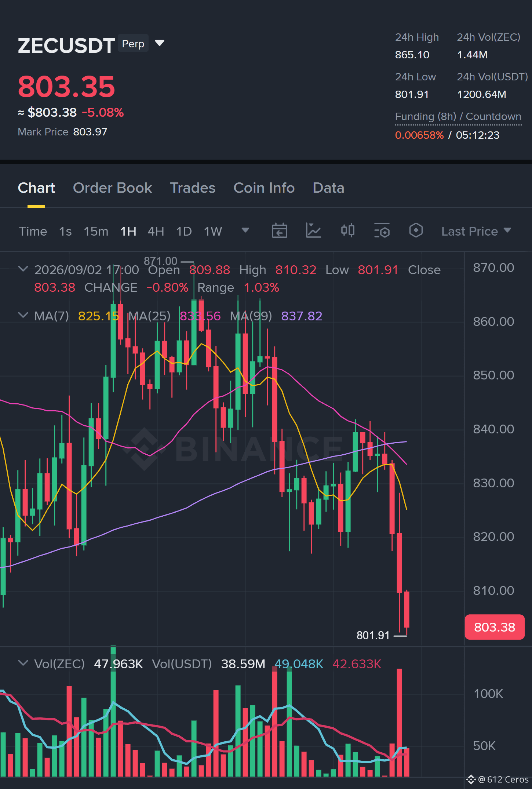Tap the Funding (8h) / Countdown link
Viewport: 532px width, 789px height.
point(458,117)
